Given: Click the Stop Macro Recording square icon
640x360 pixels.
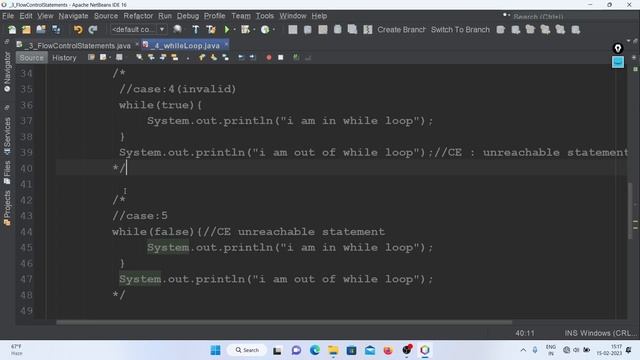Looking at the screenshot, I should [280, 58].
